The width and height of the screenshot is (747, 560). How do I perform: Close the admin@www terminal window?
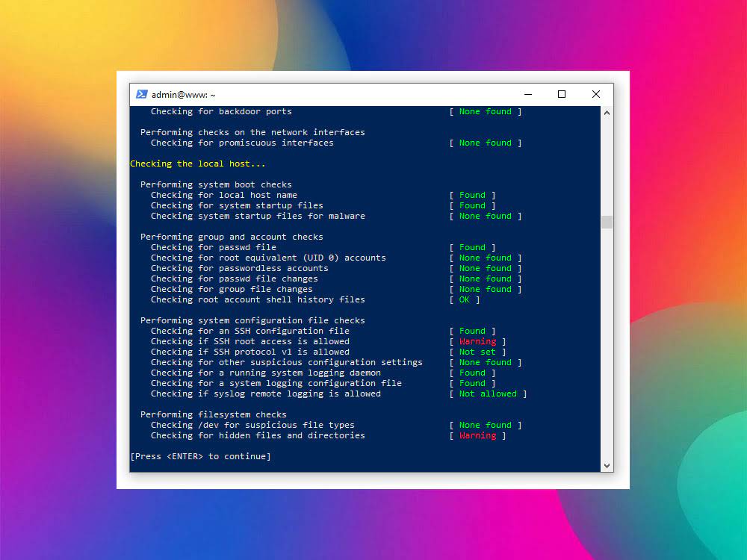(595, 95)
